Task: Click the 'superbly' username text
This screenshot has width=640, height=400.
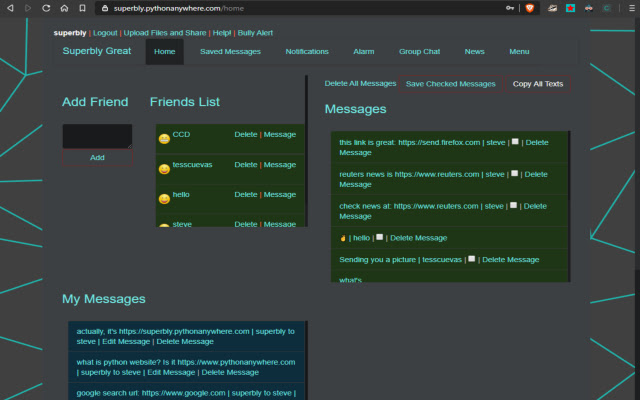Action: [x=70, y=33]
